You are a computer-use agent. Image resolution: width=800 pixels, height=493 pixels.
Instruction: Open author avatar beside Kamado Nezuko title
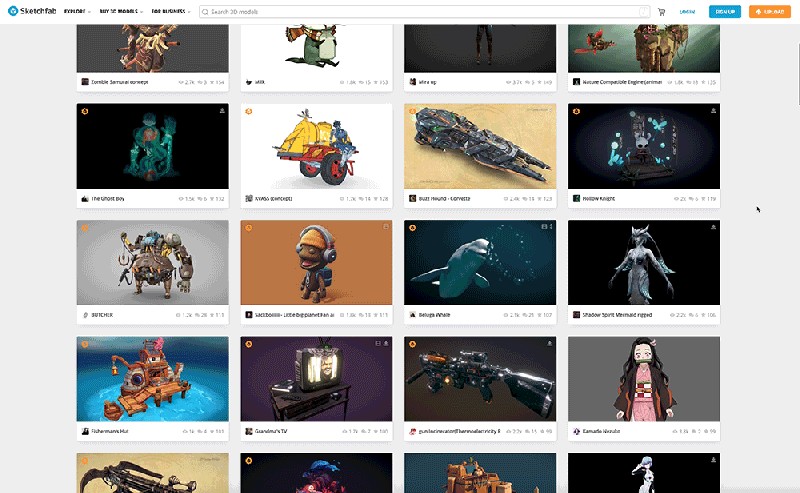(577, 431)
